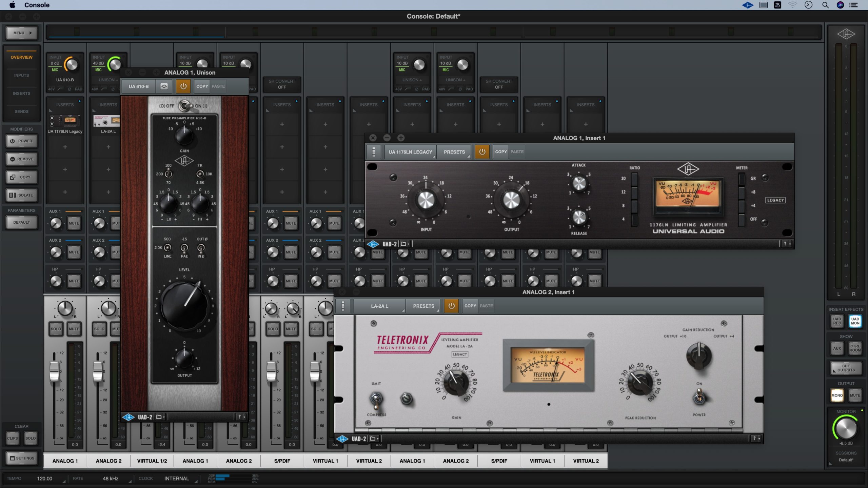Open the 1176LN window drag handle menu
This screenshot has width=868, height=488.
coord(374,152)
